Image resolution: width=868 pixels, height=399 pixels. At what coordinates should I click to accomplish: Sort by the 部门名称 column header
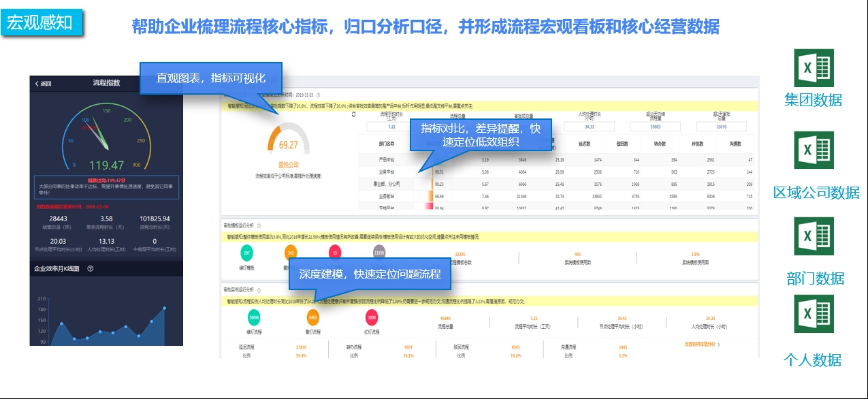coord(386,144)
